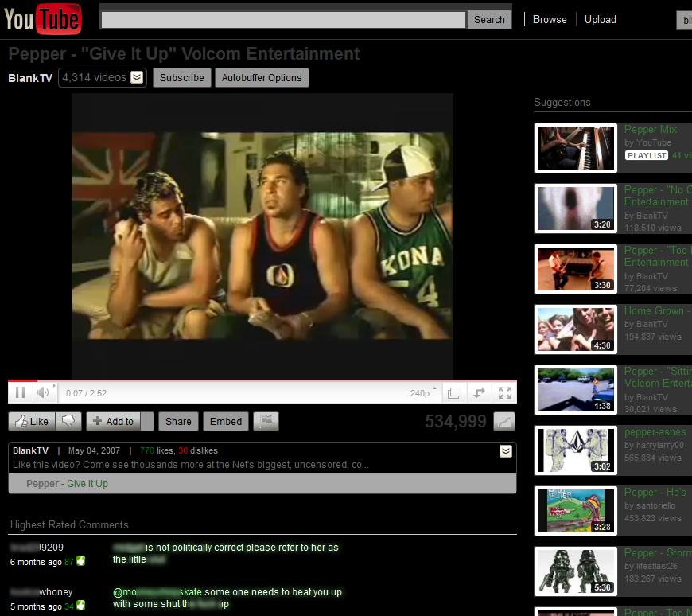Open the Browse page

550,19
